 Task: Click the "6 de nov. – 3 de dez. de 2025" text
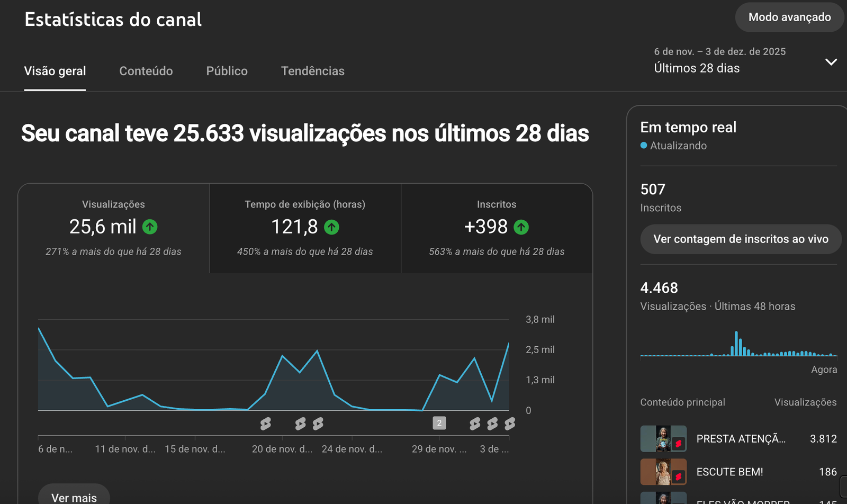click(x=720, y=51)
